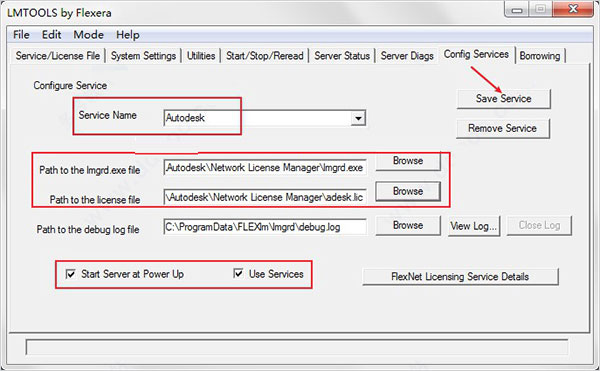Switch to the Borrowing tab
Screen dimensions: 600x371
point(540,56)
